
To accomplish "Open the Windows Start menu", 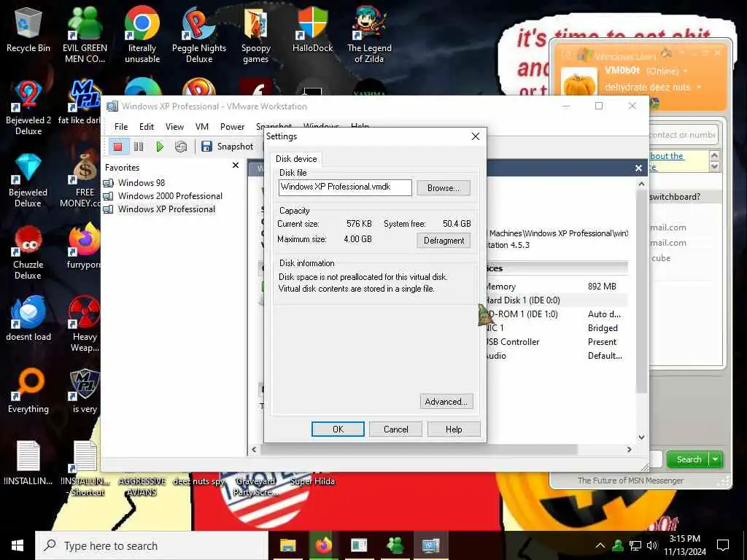I will click(x=18, y=545).
